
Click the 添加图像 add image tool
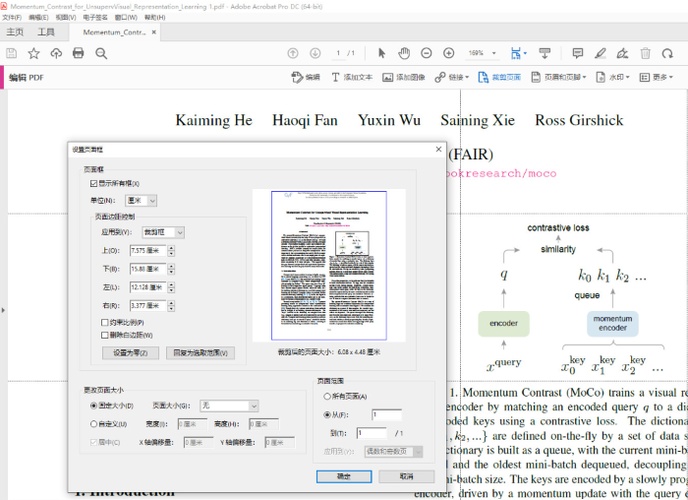404,78
